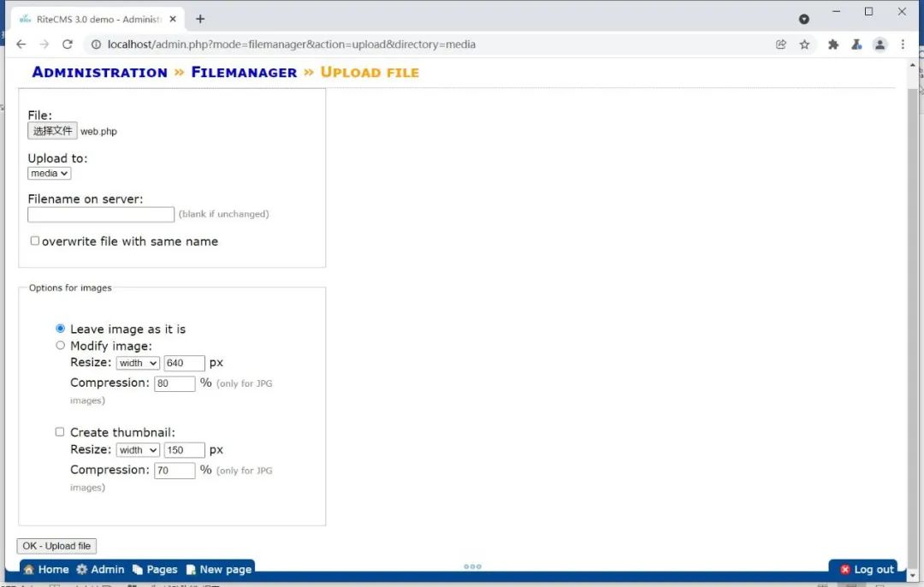
Task: Click the choose file button (选择文件)
Action: click(x=52, y=131)
